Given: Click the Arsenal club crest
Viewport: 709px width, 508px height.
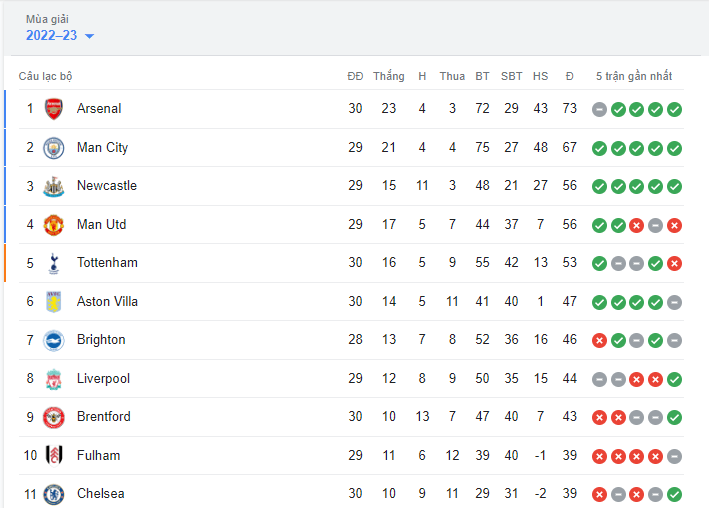Looking at the screenshot, I should 53,109.
